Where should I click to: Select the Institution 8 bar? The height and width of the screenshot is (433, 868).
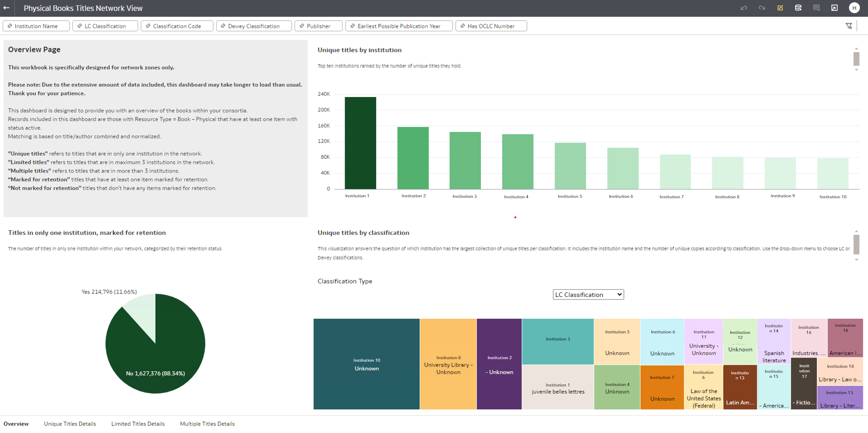tap(728, 173)
